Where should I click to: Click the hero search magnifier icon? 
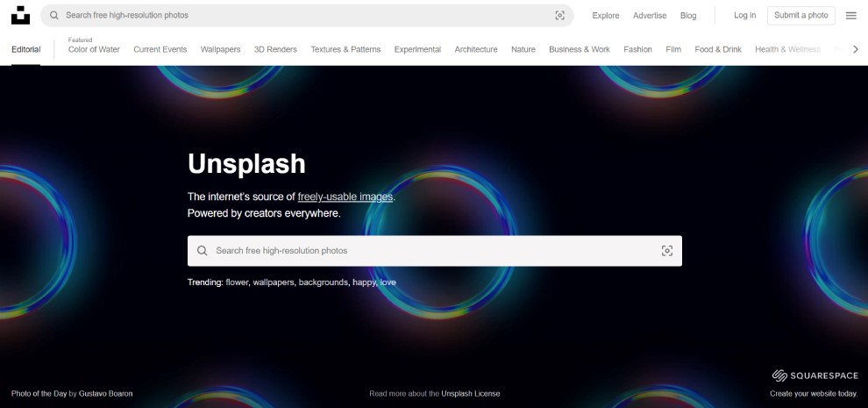(x=203, y=251)
